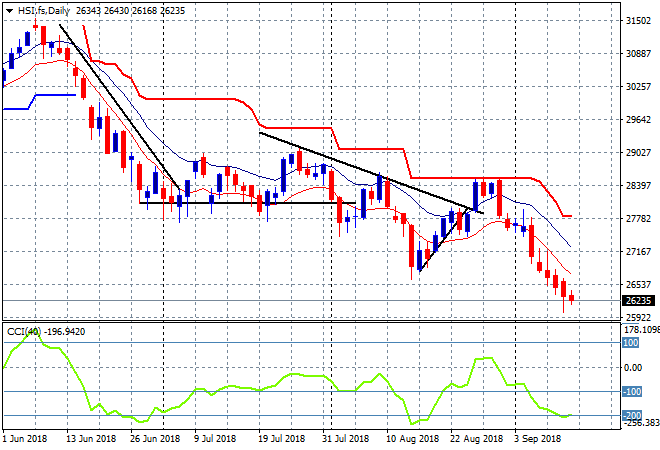The height and width of the screenshot is (450, 660).
Task: Click the OHLC values 26343 26430 26168 26235
Action: [x=130, y=11]
